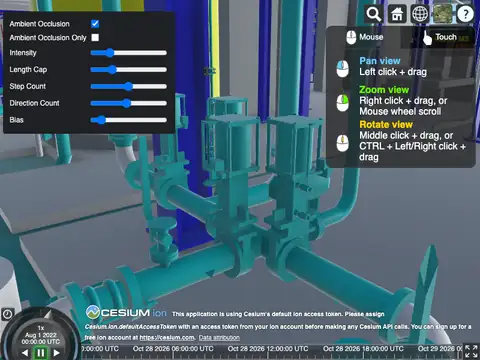Click the animation clock real-time icon
The height and width of the screenshot is (360, 480).
[7, 314]
